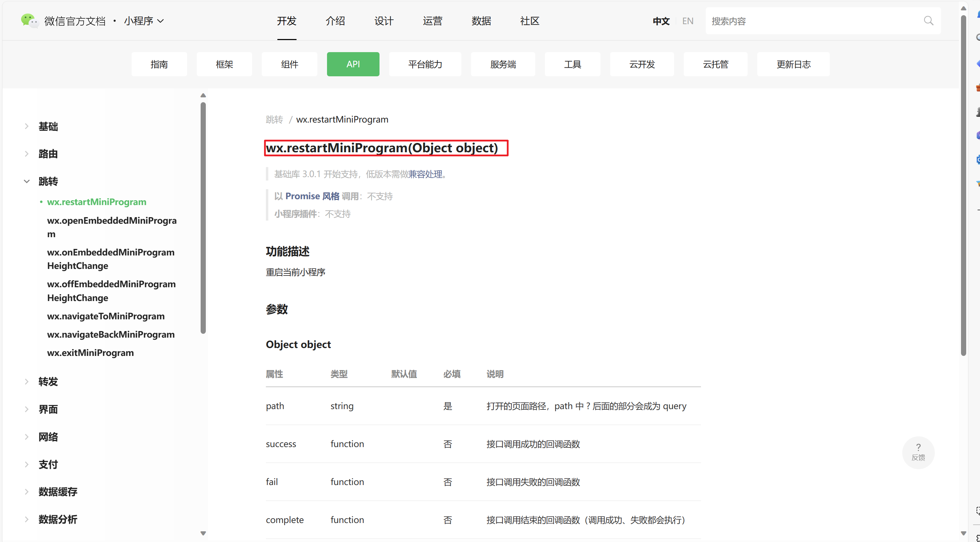Click the 兼容处理 link
The height and width of the screenshot is (542, 980).
(x=423, y=175)
